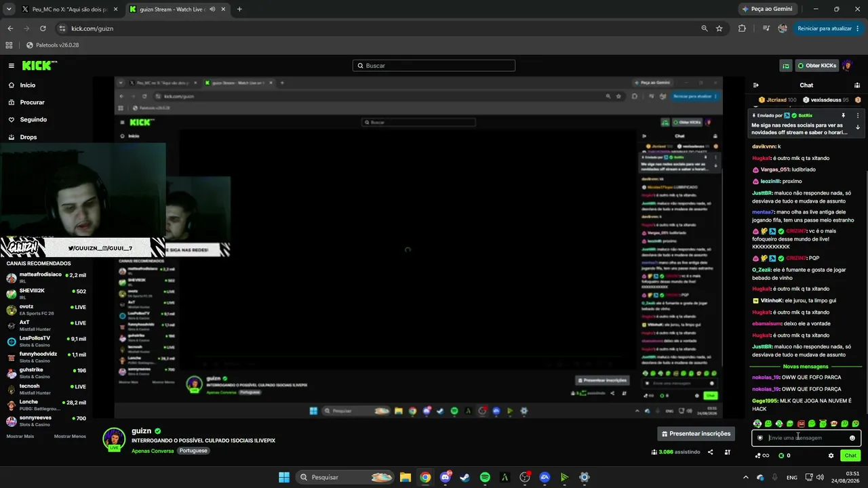Open Chrome extensions menu
The image size is (868, 488).
tap(742, 28)
